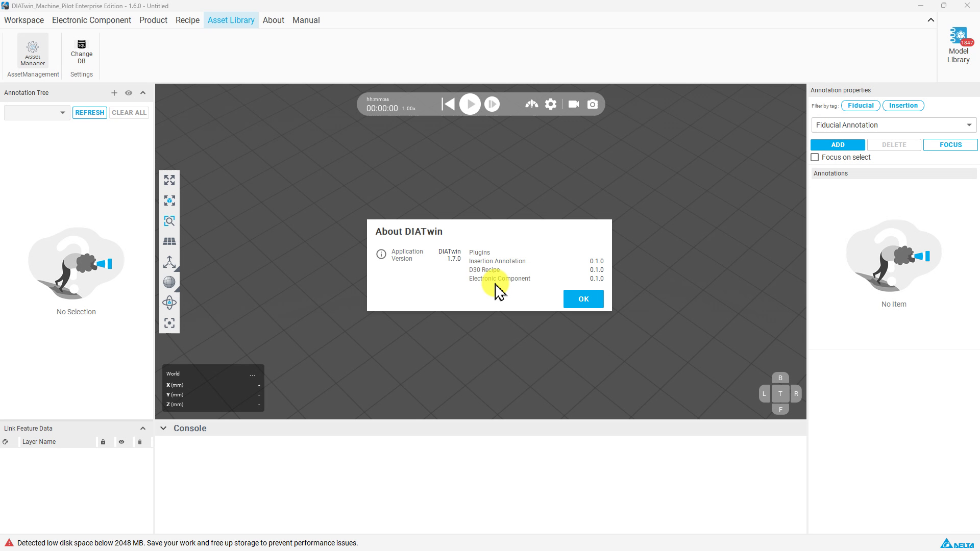Click the Delta logo in status bar
This screenshot has width=980, height=551.
957,544
